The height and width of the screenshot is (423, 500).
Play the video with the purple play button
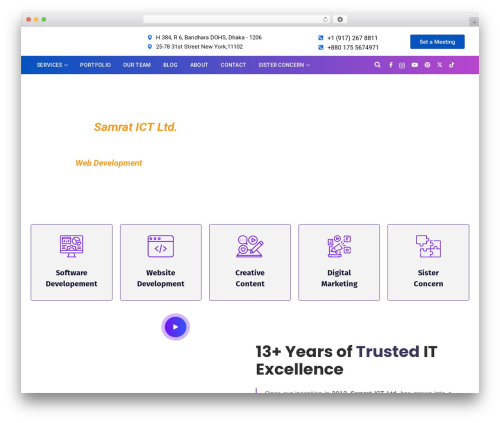[x=176, y=327]
